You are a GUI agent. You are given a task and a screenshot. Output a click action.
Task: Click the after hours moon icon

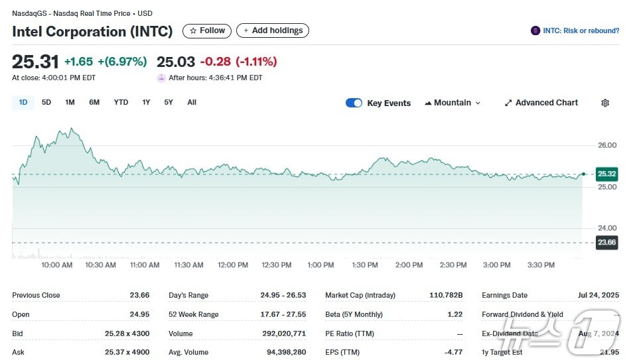click(161, 78)
